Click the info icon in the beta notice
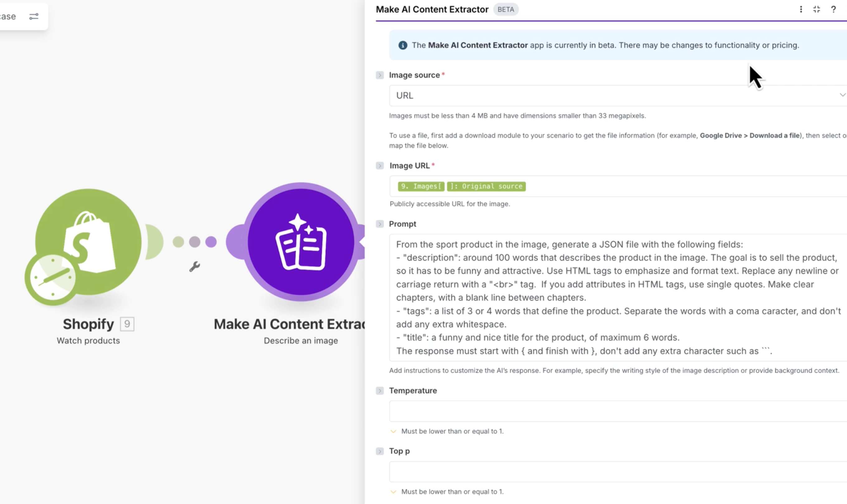847x504 pixels. (403, 45)
